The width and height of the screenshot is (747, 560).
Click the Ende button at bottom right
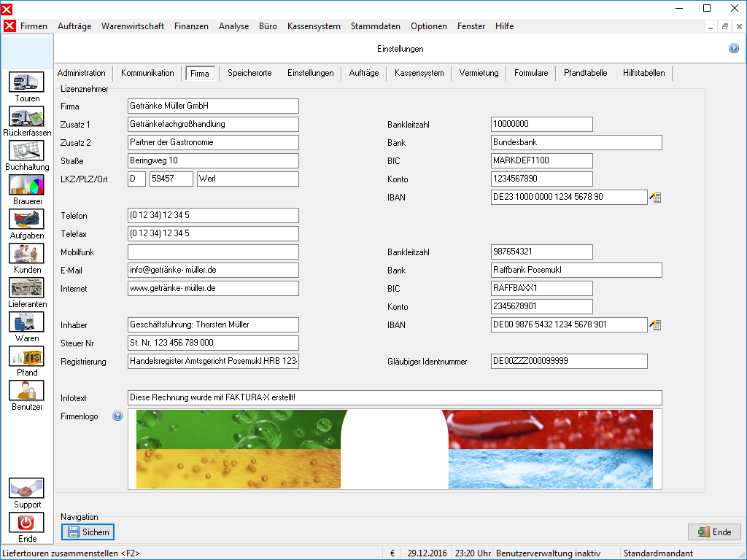714,532
